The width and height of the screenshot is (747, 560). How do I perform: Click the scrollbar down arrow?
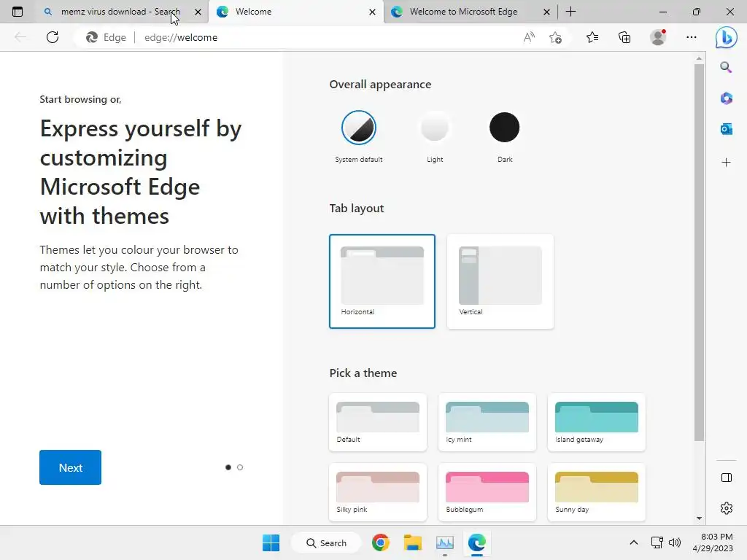[x=699, y=518]
